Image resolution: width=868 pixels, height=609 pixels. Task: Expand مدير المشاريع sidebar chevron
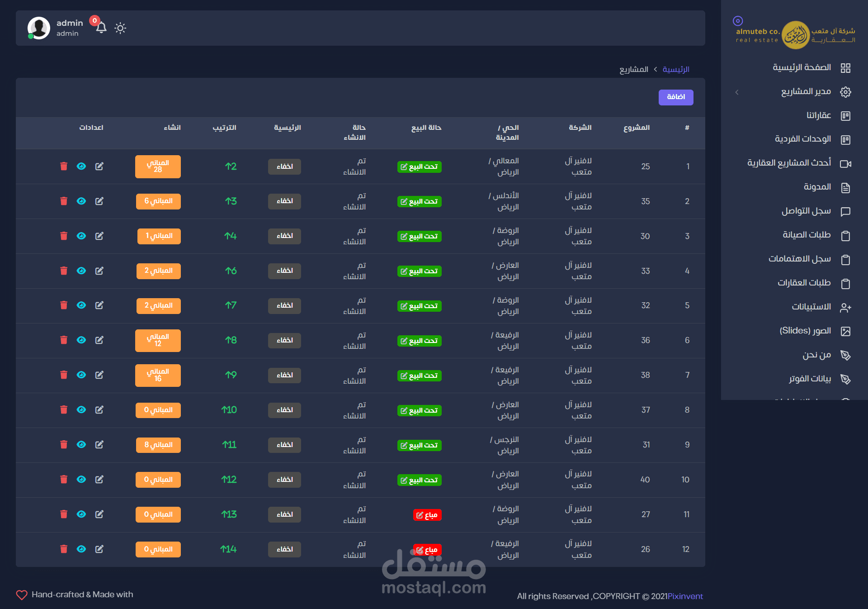point(737,92)
